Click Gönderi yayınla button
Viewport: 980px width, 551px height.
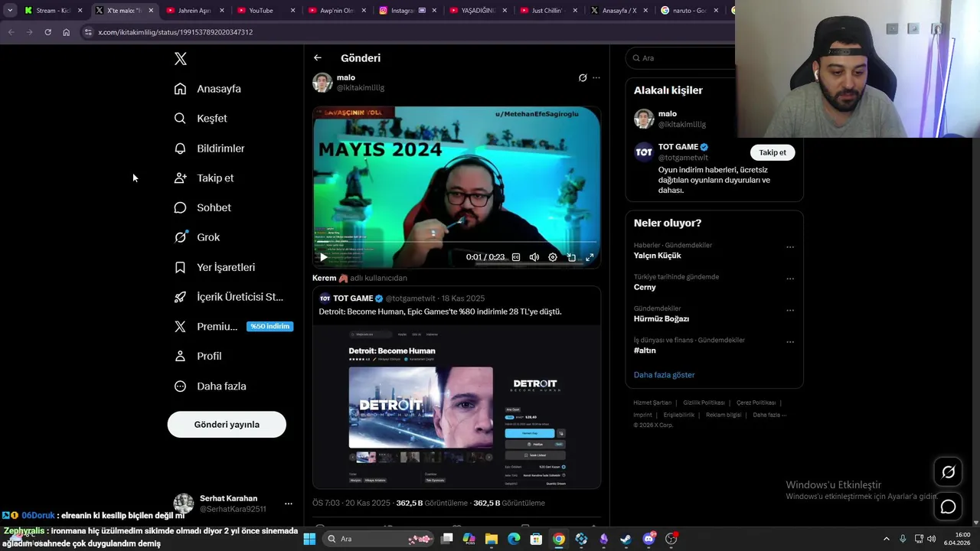tap(227, 425)
